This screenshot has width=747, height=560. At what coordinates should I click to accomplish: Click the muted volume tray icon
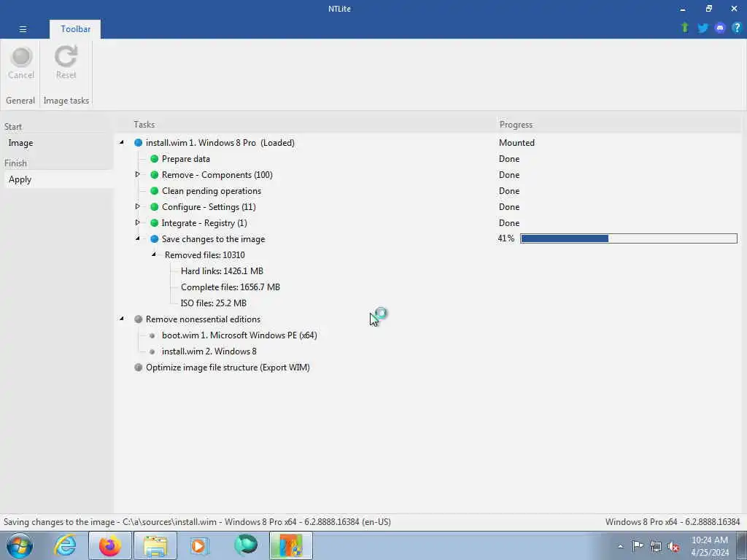(x=673, y=546)
